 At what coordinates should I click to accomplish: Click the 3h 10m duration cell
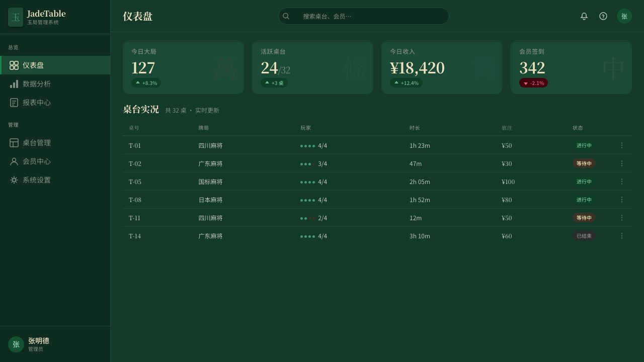click(420, 236)
